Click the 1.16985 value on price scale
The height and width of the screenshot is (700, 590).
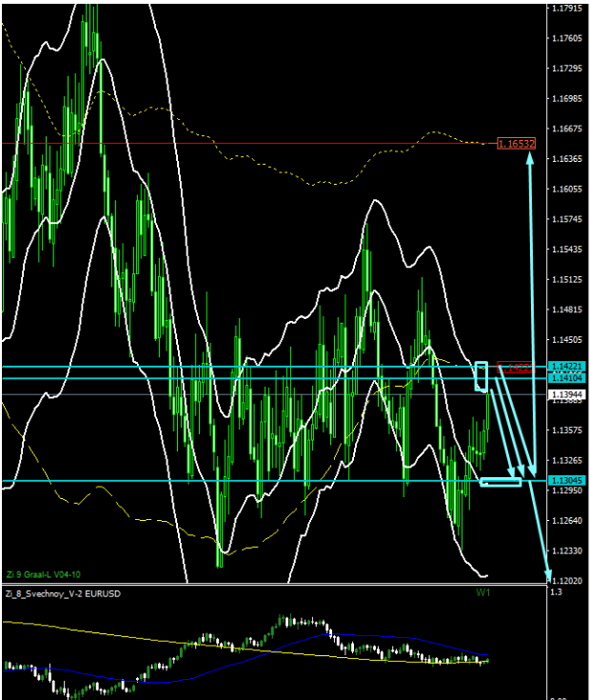pyautogui.click(x=567, y=99)
